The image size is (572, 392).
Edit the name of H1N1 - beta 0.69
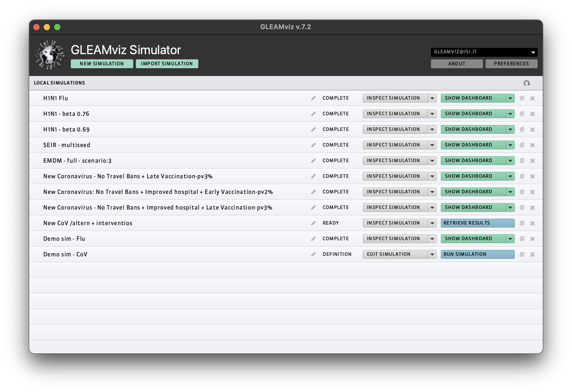pos(313,129)
